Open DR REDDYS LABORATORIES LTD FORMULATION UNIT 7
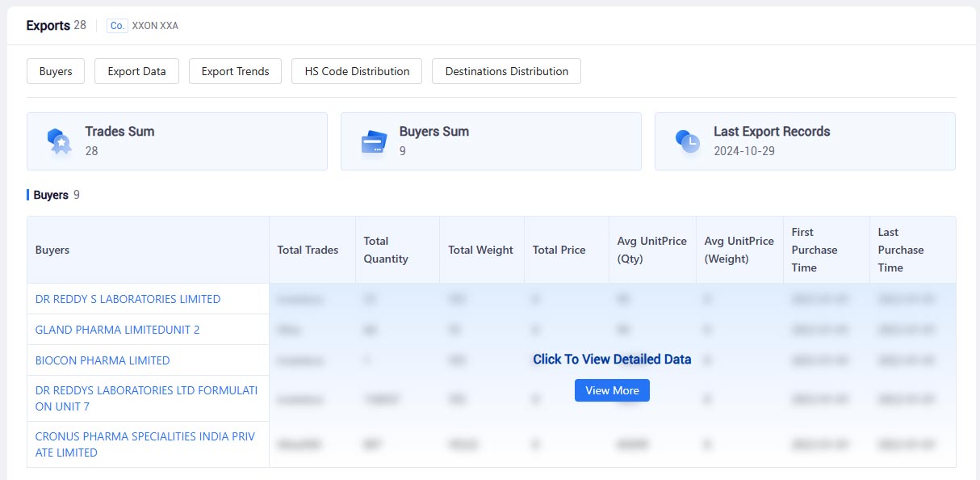 pos(146,398)
